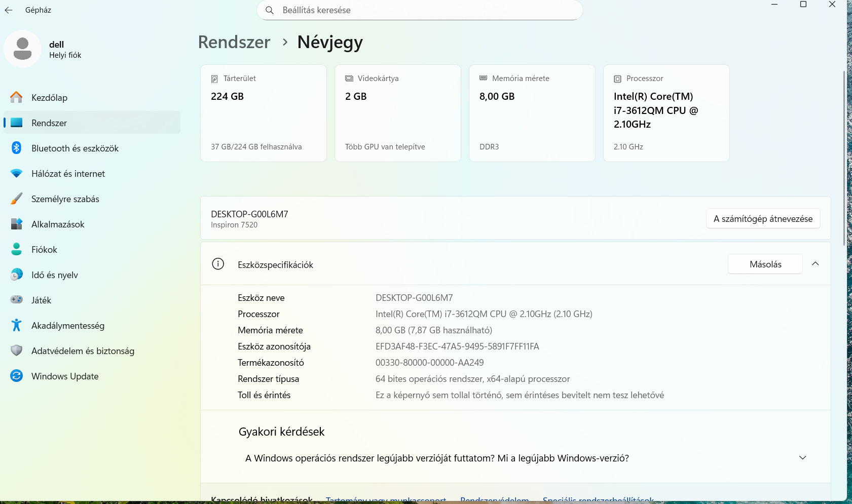Select Rendszer in the sidebar
Image resolution: width=852 pixels, height=504 pixels.
(x=49, y=123)
